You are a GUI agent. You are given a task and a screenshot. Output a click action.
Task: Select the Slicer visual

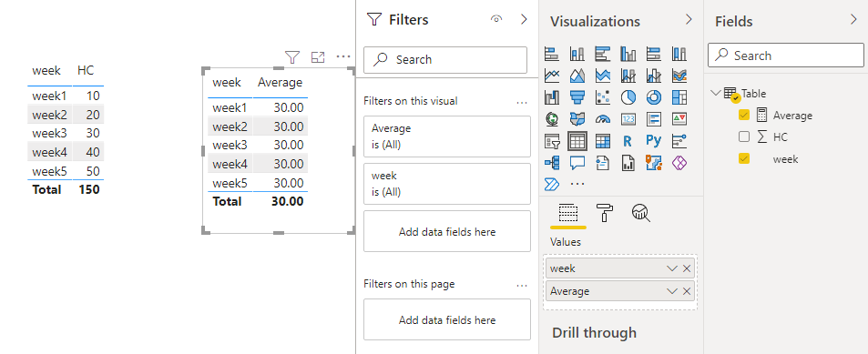click(x=551, y=141)
